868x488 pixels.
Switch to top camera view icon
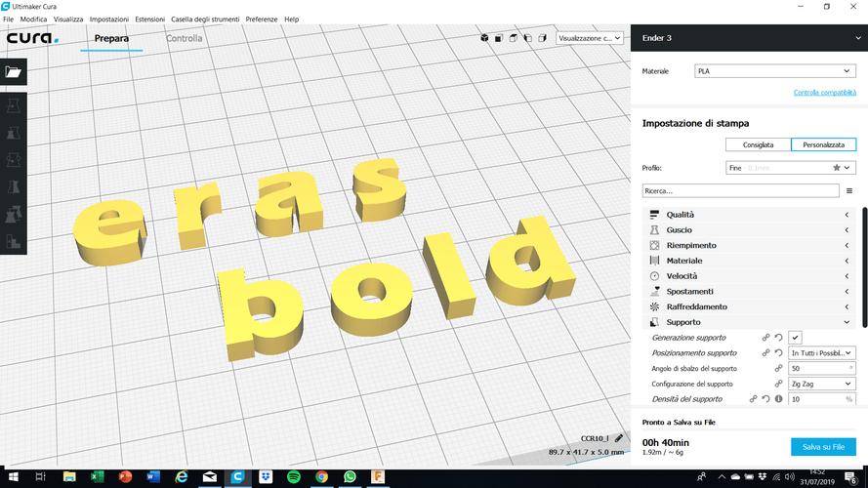pyautogui.click(x=514, y=38)
